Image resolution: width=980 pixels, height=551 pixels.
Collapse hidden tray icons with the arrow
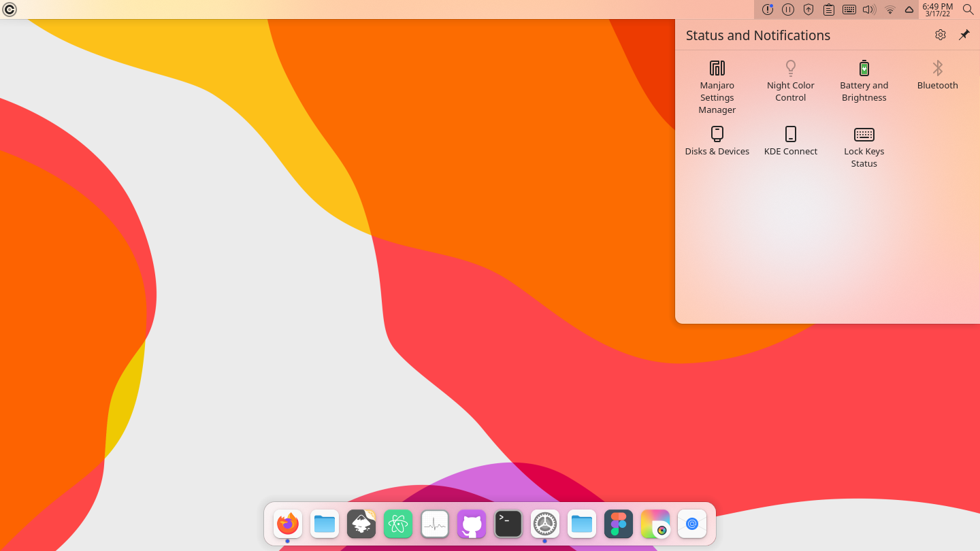[x=909, y=10]
